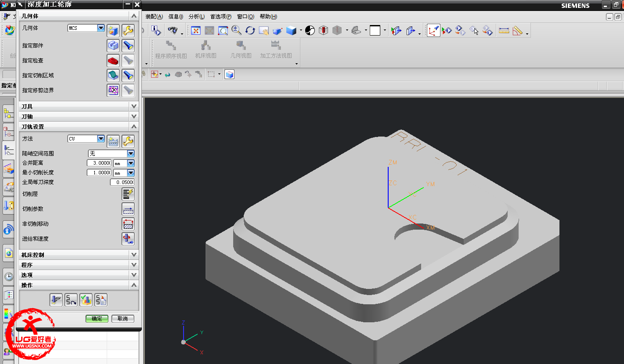Open the 进给和速度 feeds and speeds dialog
The width and height of the screenshot is (624, 364).
coord(128,238)
